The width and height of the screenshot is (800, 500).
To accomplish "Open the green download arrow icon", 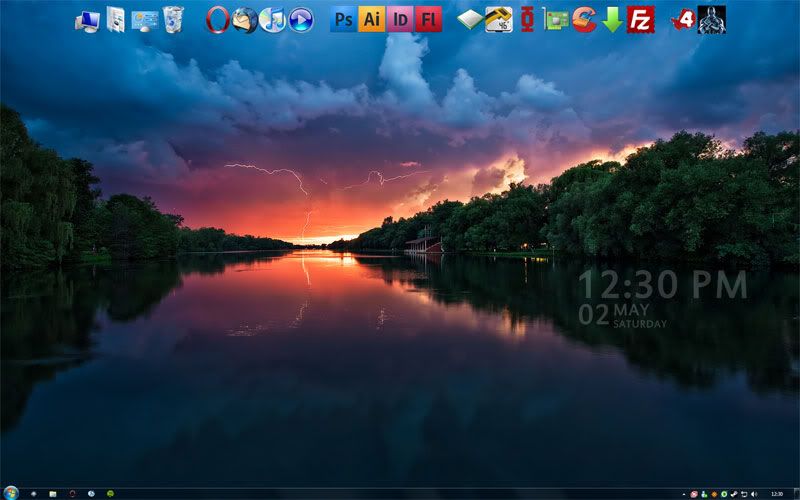I will [x=612, y=20].
